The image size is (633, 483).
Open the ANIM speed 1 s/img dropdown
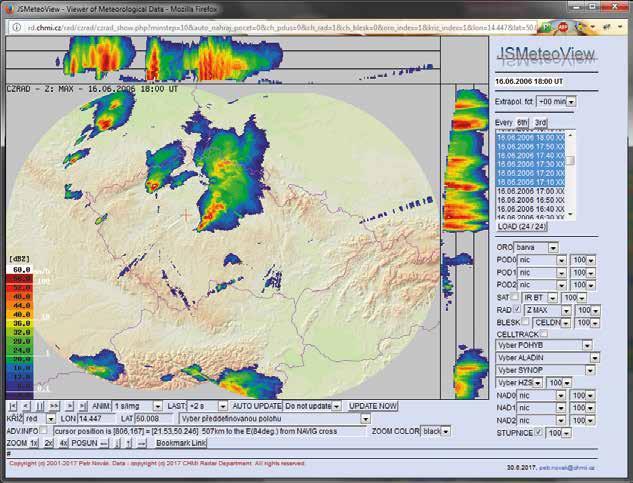tap(137, 406)
